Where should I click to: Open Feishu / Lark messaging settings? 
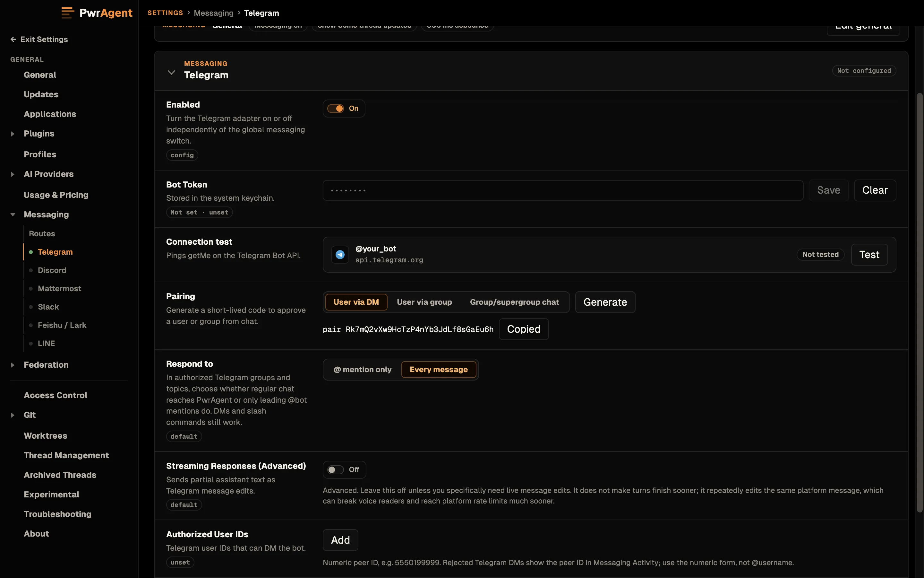(x=62, y=325)
